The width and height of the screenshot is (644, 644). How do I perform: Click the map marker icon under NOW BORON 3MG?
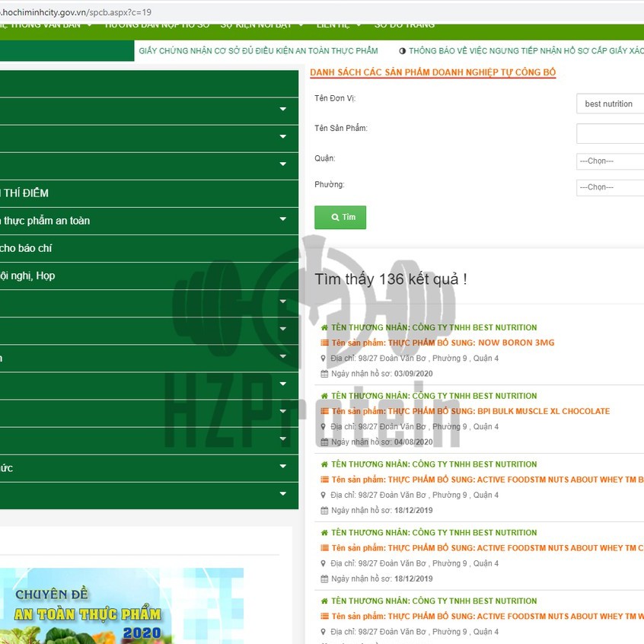click(324, 359)
